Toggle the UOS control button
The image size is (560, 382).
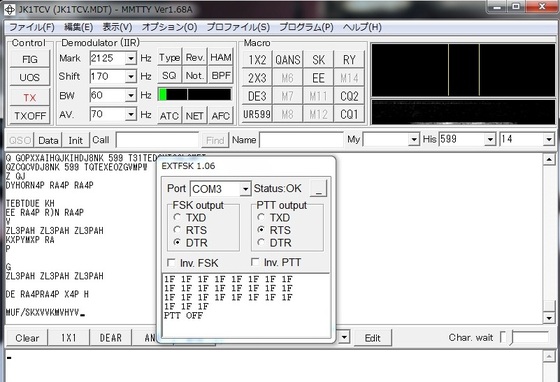(x=30, y=77)
